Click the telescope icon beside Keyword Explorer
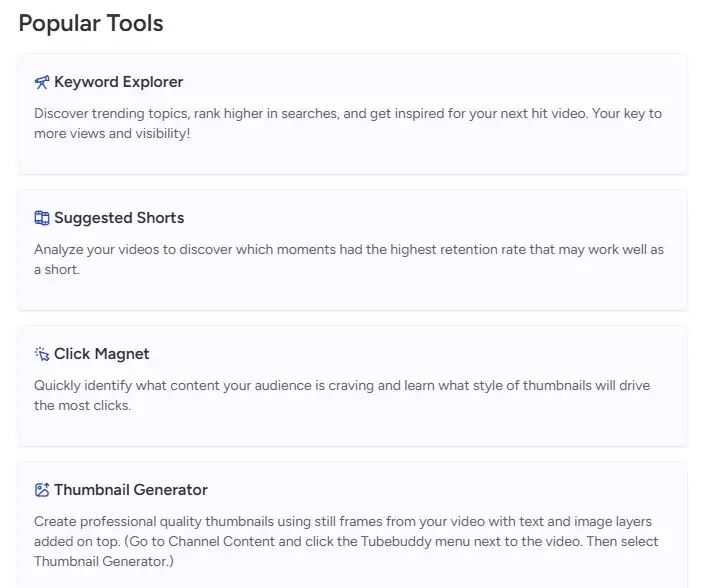 pos(42,82)
